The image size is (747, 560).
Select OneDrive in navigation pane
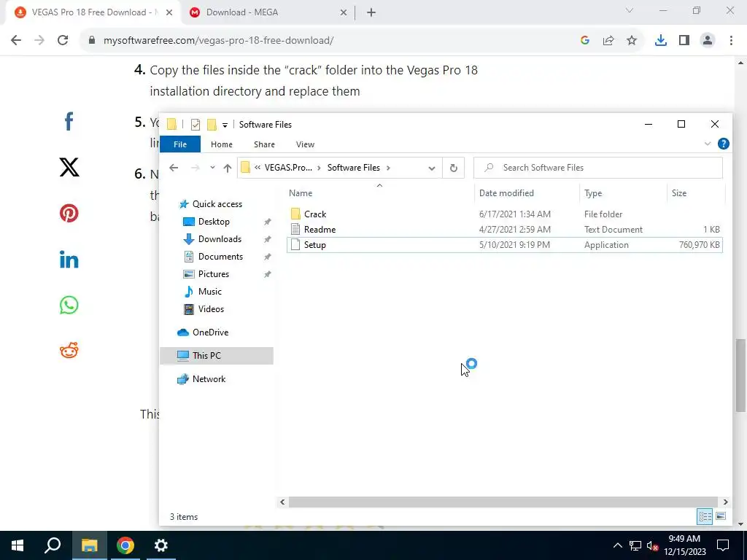tap(210, 332)
